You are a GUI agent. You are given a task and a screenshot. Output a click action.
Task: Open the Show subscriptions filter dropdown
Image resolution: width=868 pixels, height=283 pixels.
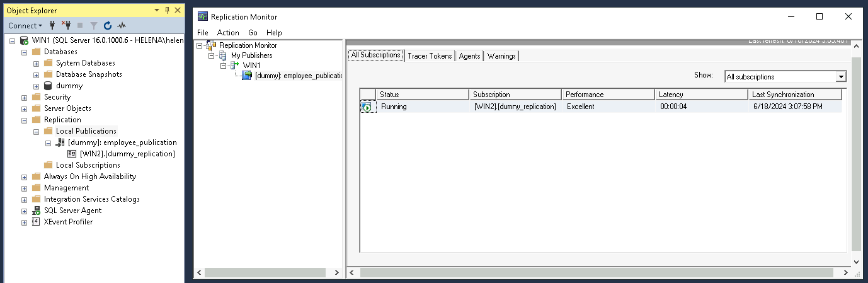[840, 77]
